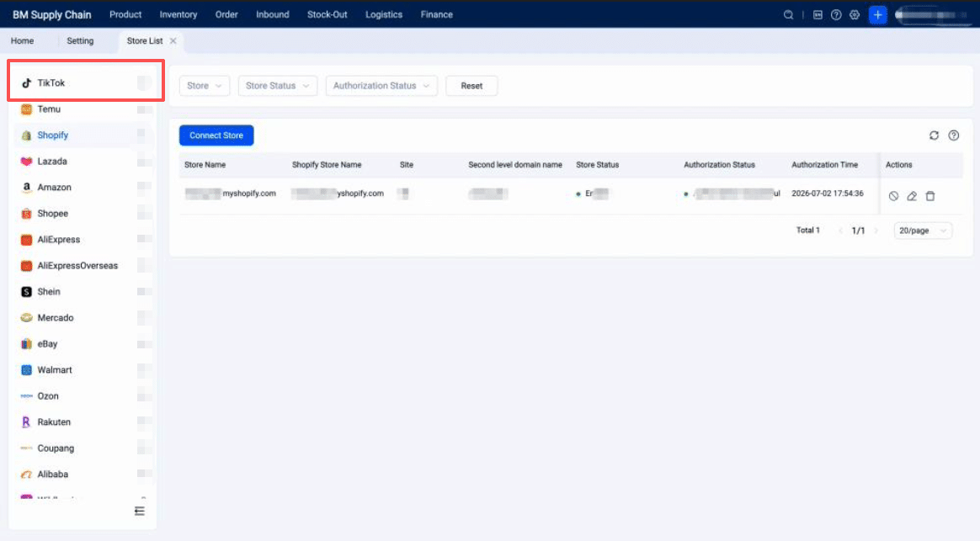Screen dimensions: 980x541
Task: Open the blurred user account name
Action: point(933,15)
